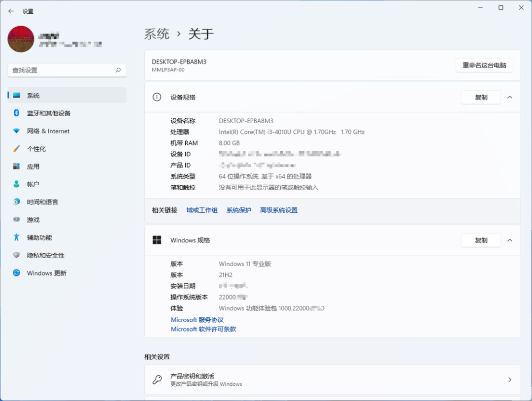Go to 系统 in the breadcrumb
The height and width of the screenshot is (401, 532).
[157, 34]
